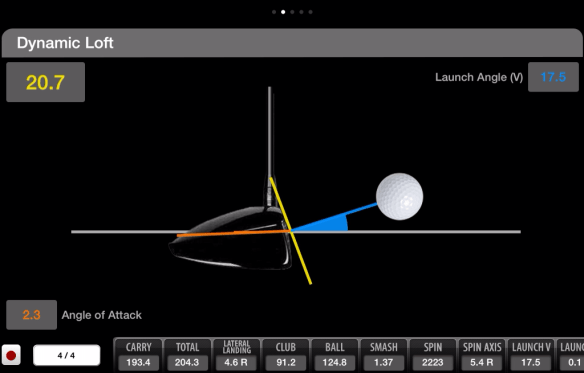Select the SPIN AXIS 5.4 R tile
This screenshot has width=584, height=373.
coord(482,355)
